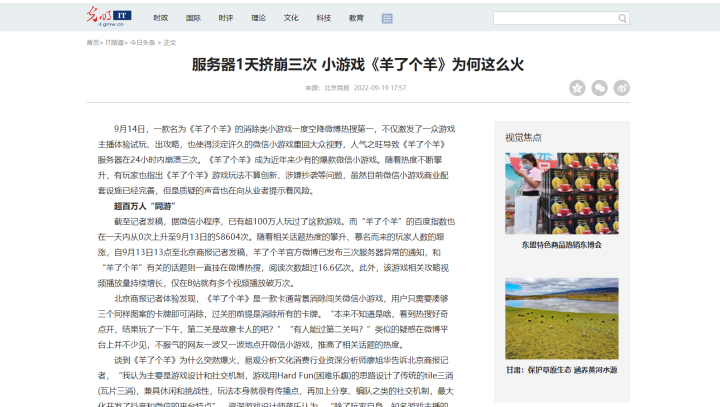Click the source text 来源:北京商报

tap(327, 88)
